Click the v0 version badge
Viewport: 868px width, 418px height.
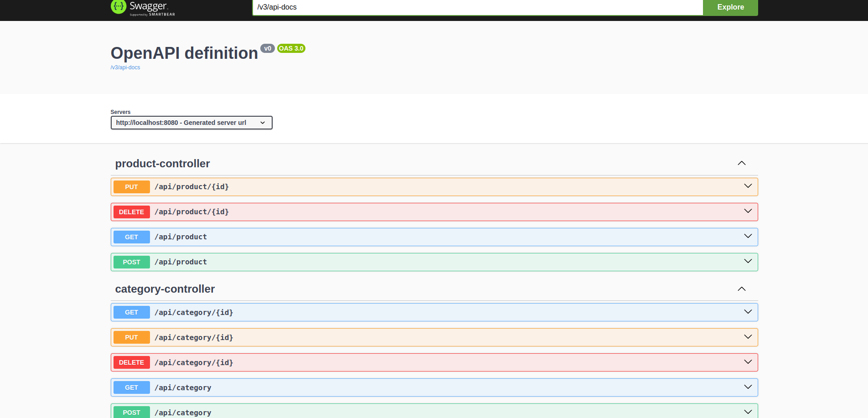coord(268,48)
